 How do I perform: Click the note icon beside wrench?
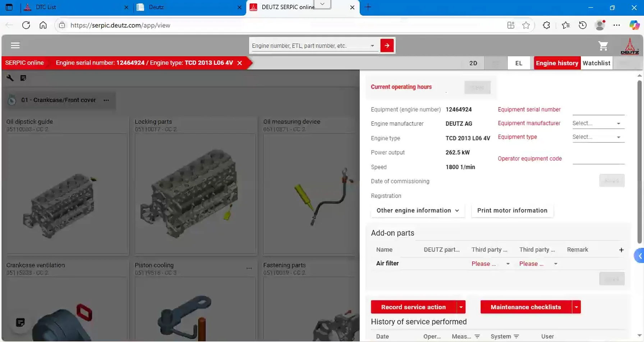23,78
